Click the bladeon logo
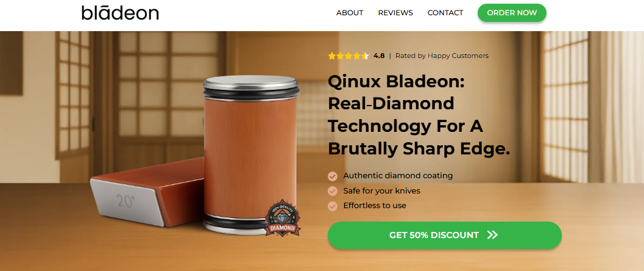644x271 pixels. 120,13
